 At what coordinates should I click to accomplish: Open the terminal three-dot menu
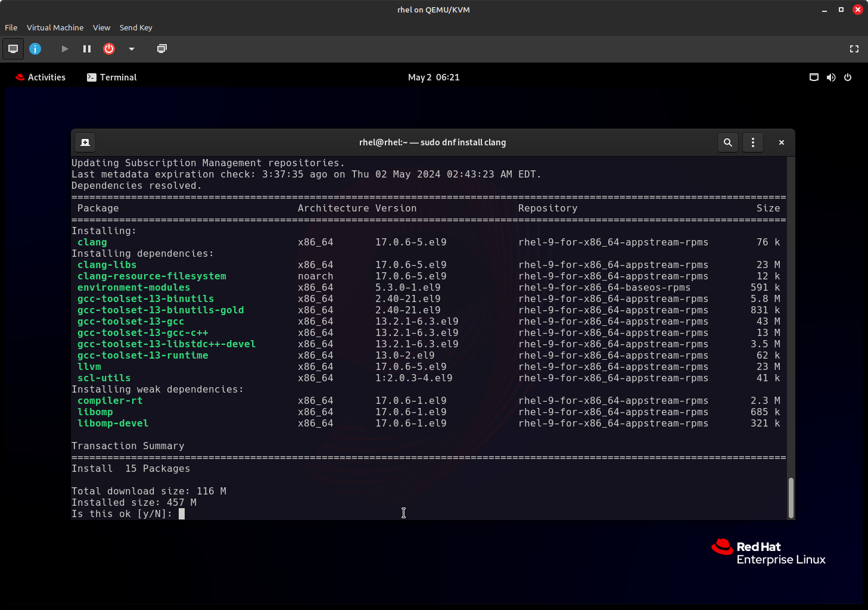pyautogui.click(x=753, y=142)
